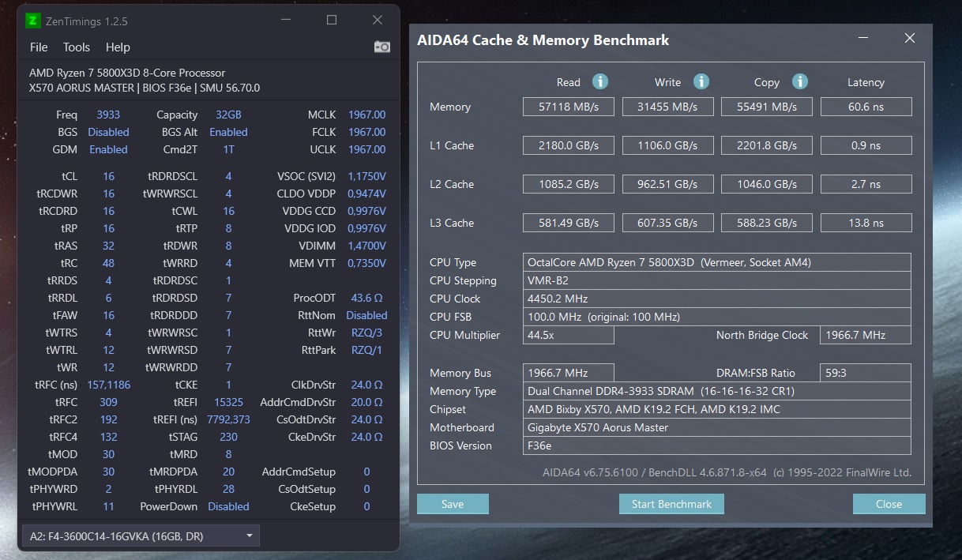
Task: Click the CPU Clock 4450.2 MHz field
Action: pyautogui.click(x=717, y=299)
